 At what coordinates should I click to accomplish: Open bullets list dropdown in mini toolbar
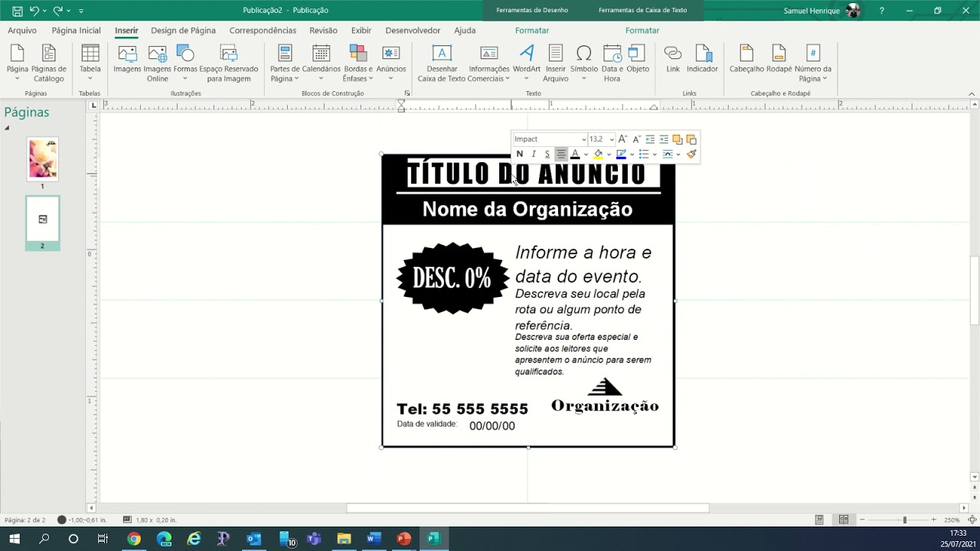tap(655, 155)
